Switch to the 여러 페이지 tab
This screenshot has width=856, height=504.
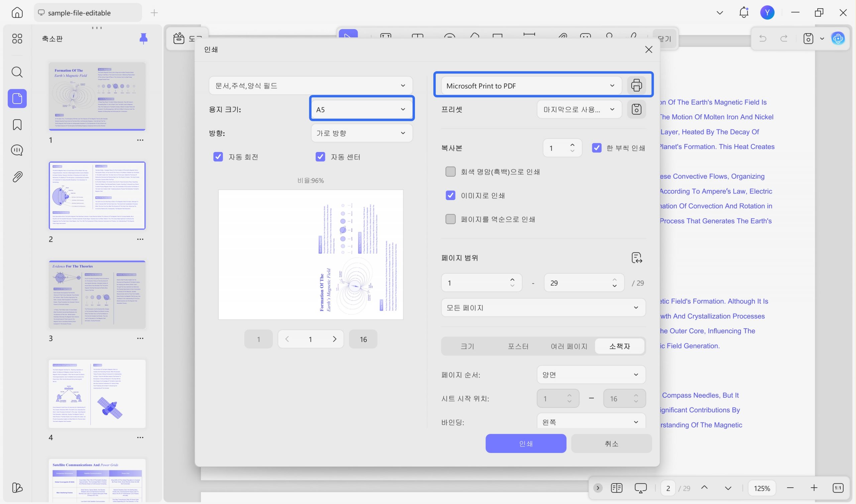tap(569, 346)
